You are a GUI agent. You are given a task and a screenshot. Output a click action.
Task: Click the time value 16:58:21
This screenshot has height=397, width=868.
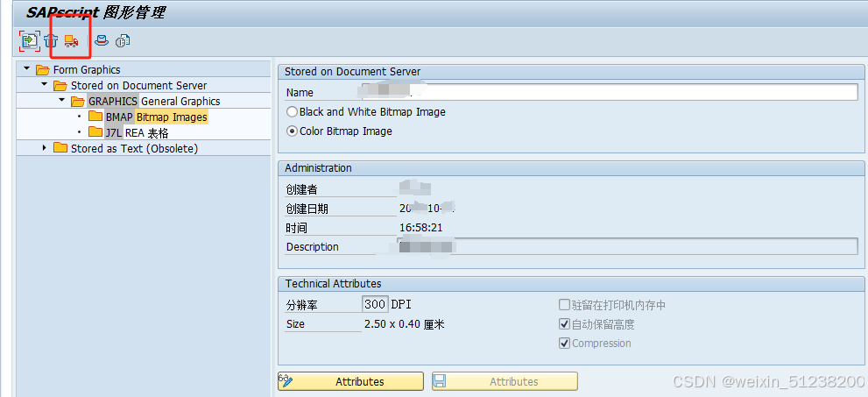pyautogui.click(x=420, y=228)
